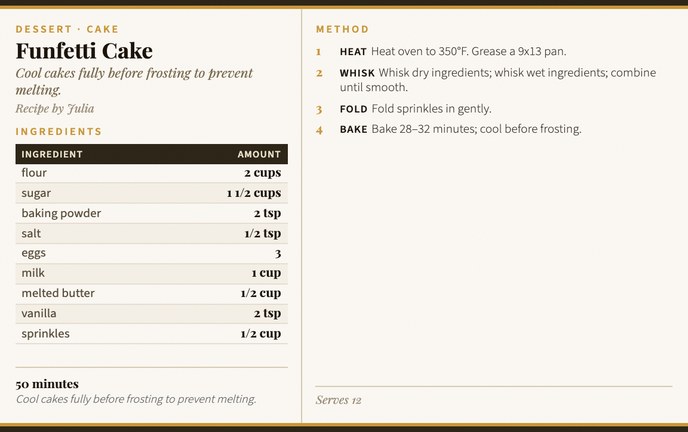Click the Method section heading
The width and height of the screenshot is (688, 432).
(342, 29)
